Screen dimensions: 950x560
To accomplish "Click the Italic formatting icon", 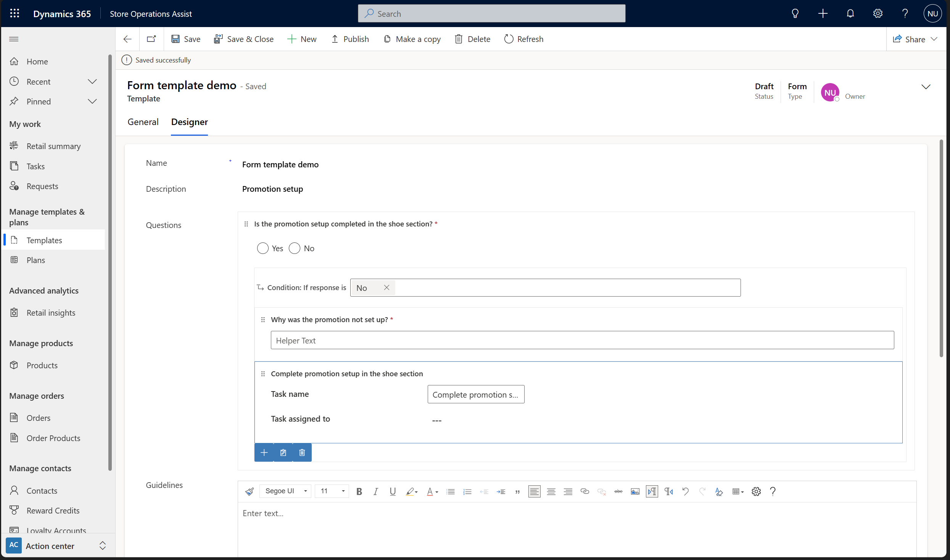I will (375, 491).
